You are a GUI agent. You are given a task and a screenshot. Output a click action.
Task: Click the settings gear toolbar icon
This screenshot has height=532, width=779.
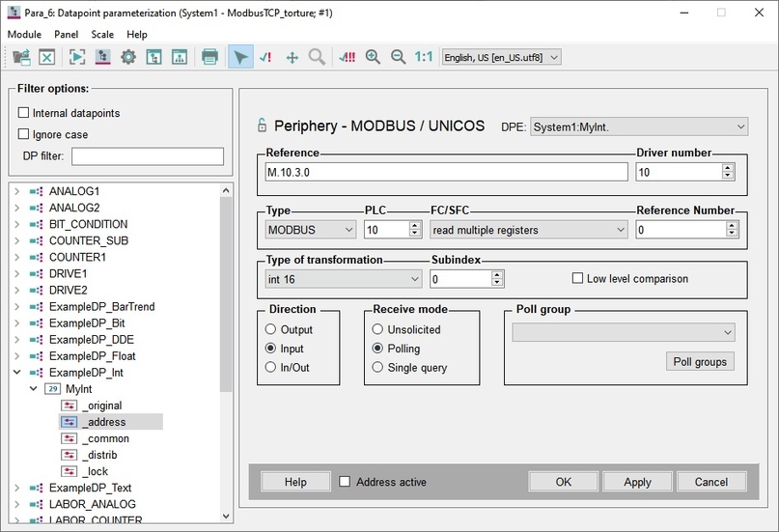point(128,57)
